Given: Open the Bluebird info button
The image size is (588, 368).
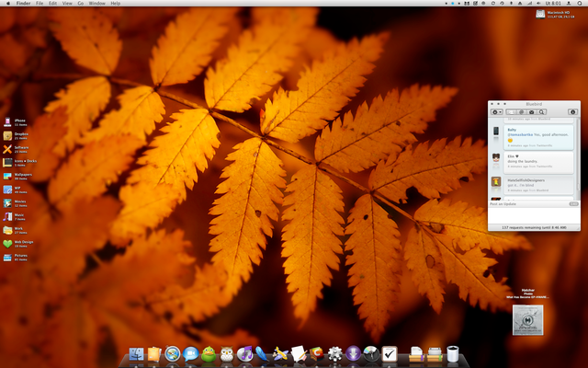Looking at the screenshot, I should pyautogui.click(x=572, y=111).
